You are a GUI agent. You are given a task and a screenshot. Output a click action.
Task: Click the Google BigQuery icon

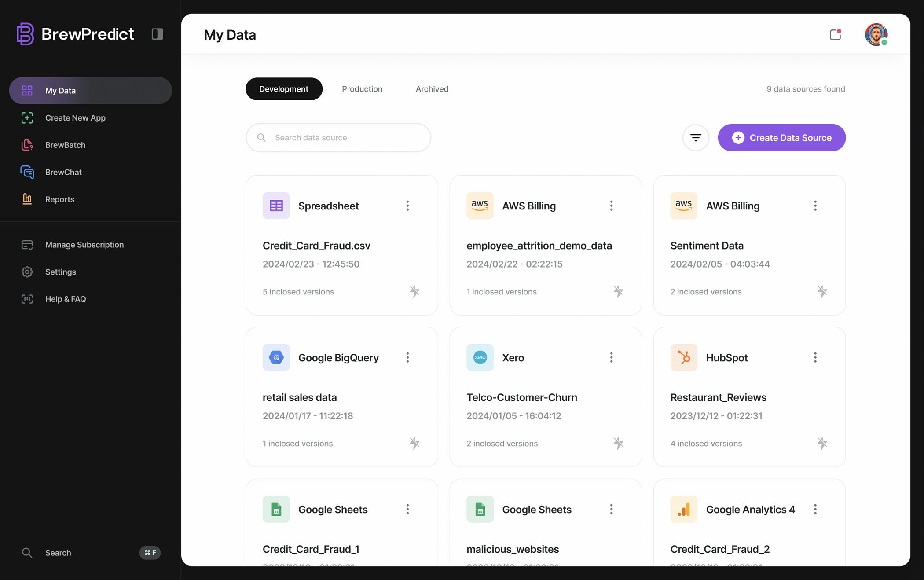[276, 357]
